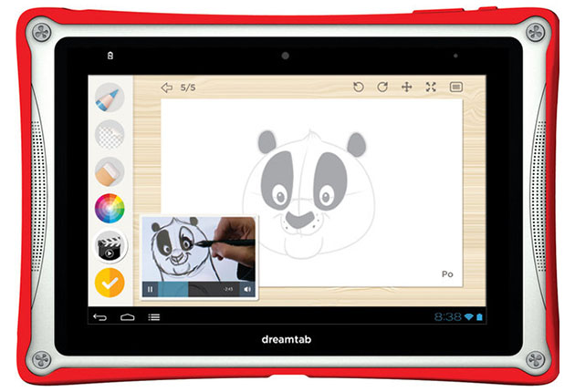Go back with the left arrow beside 5/5
Viewport: 575px width, 392px height.
166,88
